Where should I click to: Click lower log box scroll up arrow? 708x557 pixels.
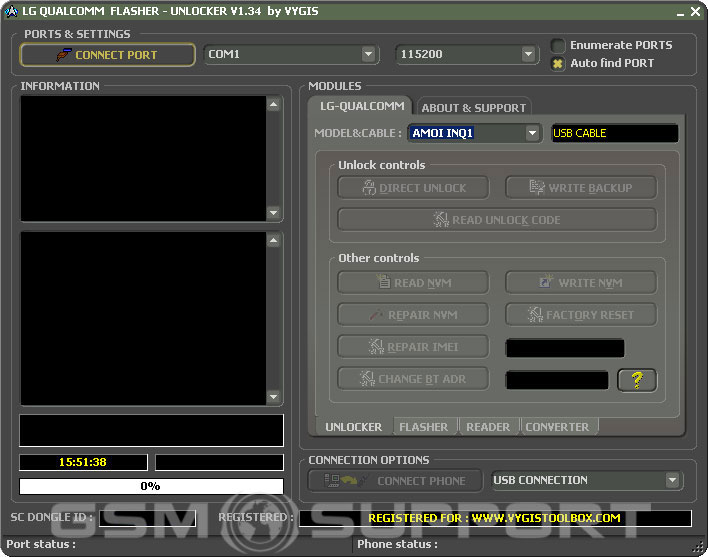273,241
